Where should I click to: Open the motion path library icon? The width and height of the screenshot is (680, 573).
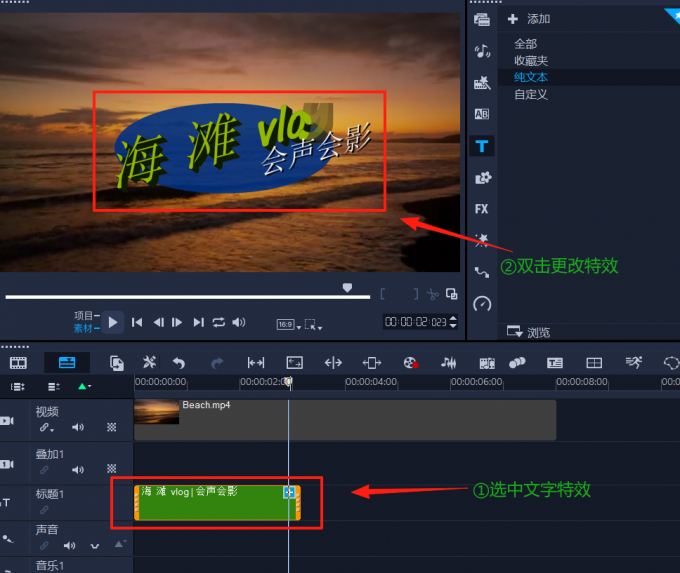[482, 272]
